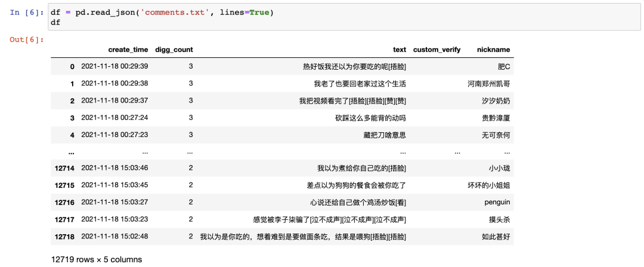Click timestamp 2021-11-18 00:29:37
Screen dimensions: 644x267
click(114, 101)
